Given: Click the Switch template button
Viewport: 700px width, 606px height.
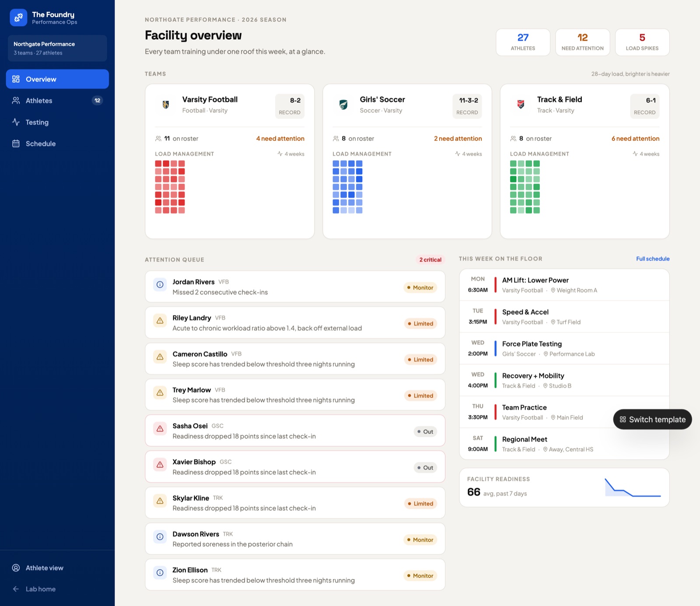Looking at the screenshot, I should point(652,420).
